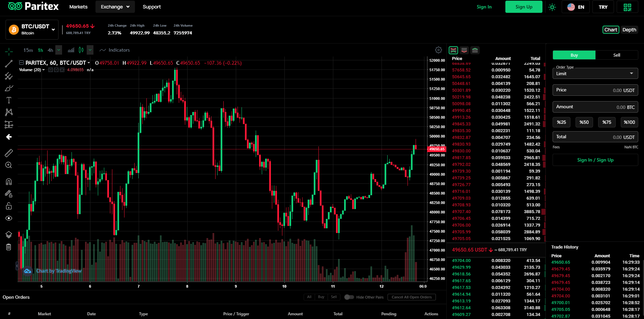Open the Exchange menu dropdown
Image resolution: width=644 pixels, height=319 pixels.
pos(115,7)
